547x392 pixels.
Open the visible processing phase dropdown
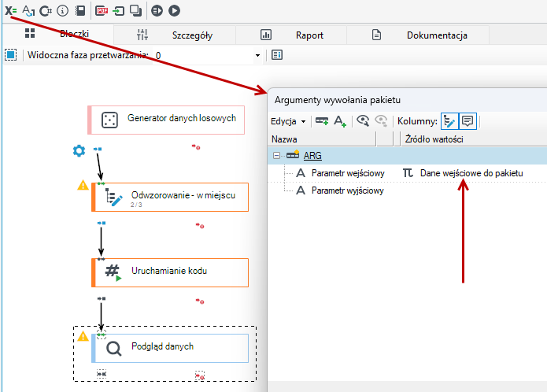click(x=257, y=55)
